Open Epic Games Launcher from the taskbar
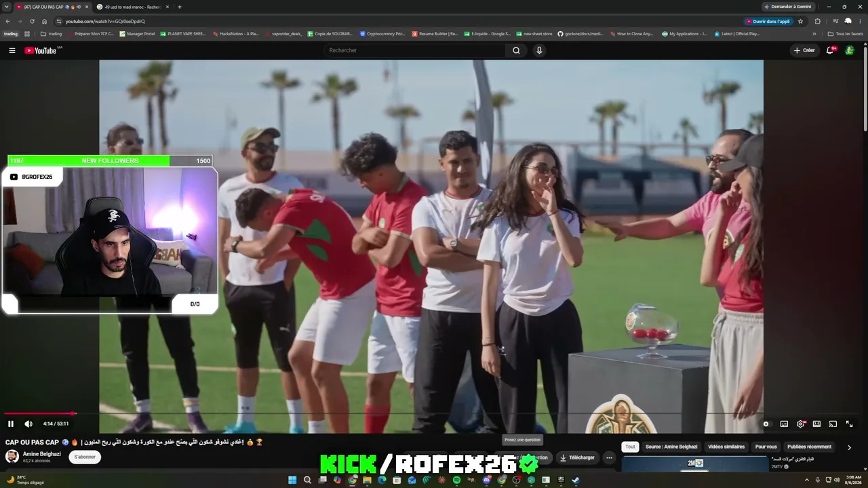 [x=561, y=480]
